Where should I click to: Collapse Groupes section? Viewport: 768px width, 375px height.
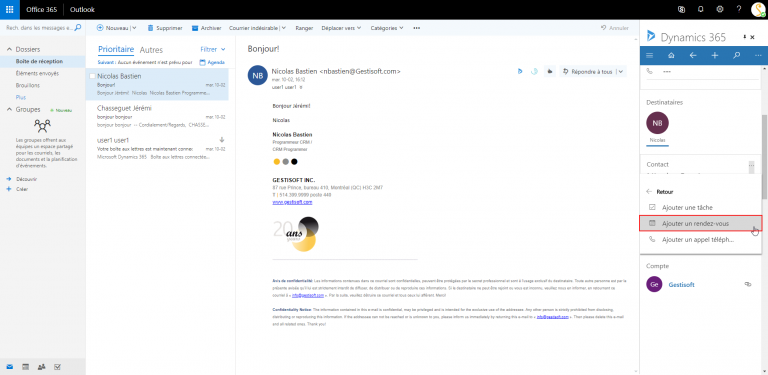[x=9, y=110]
